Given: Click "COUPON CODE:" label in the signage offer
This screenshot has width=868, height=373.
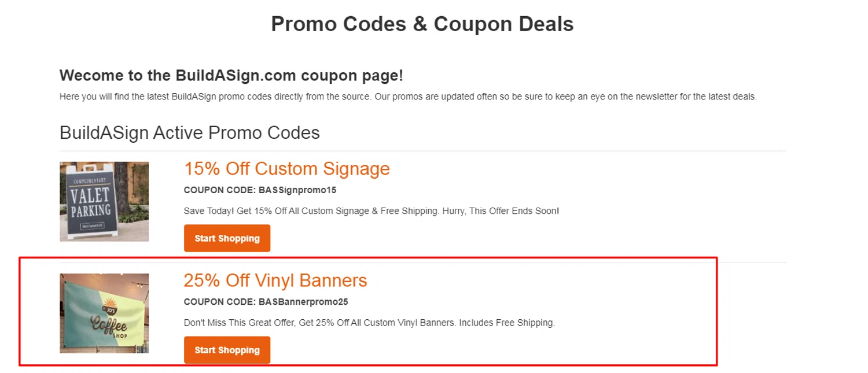Looking at the screenshot, I should 219,190.
